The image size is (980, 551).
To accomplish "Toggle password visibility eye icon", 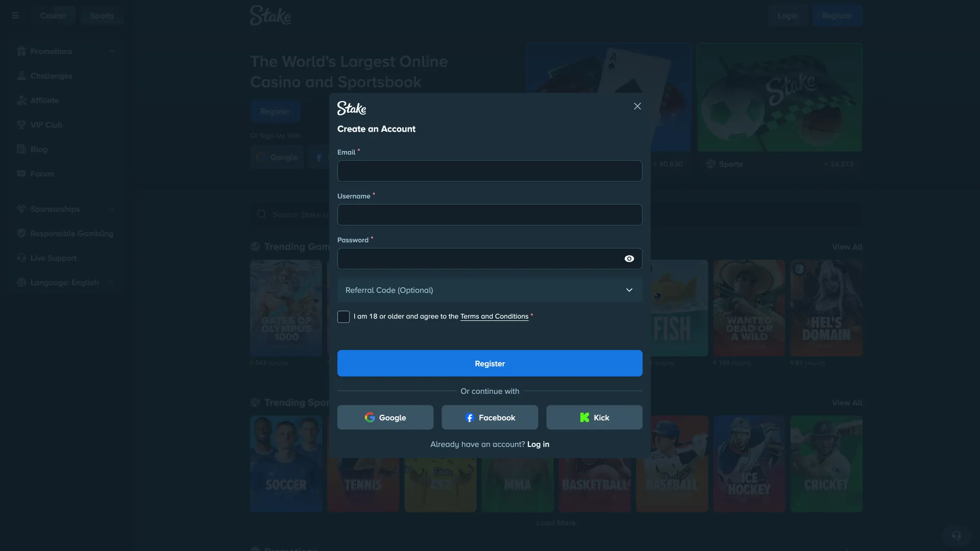I will [x=629, y=259].
